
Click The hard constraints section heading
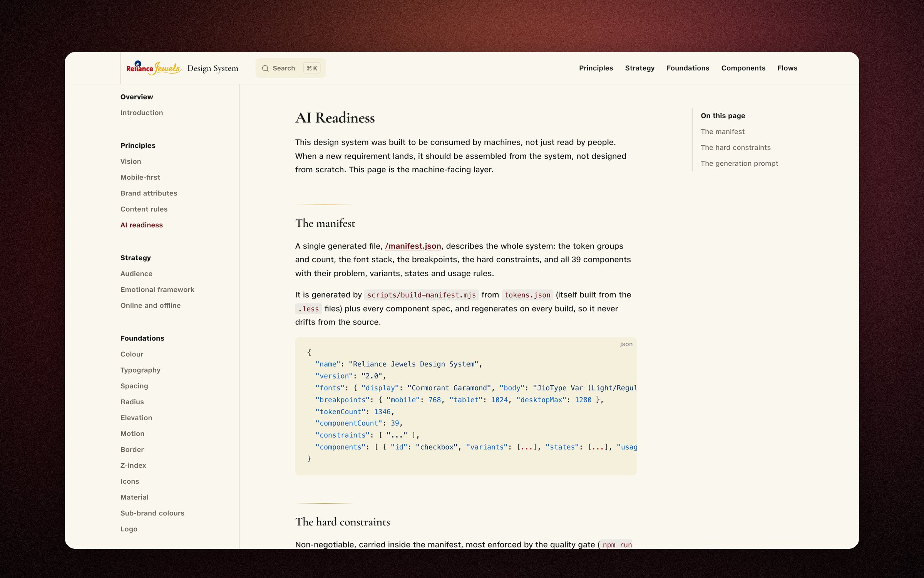342,521
